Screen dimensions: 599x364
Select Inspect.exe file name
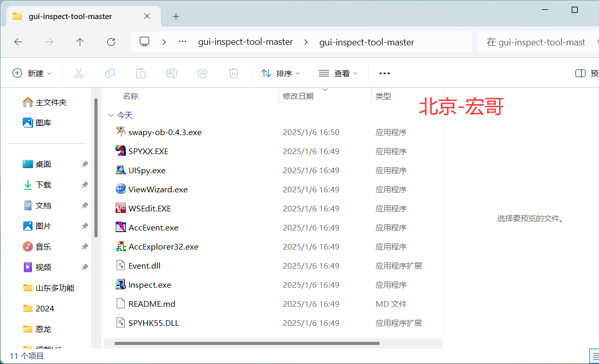(150, 285)
